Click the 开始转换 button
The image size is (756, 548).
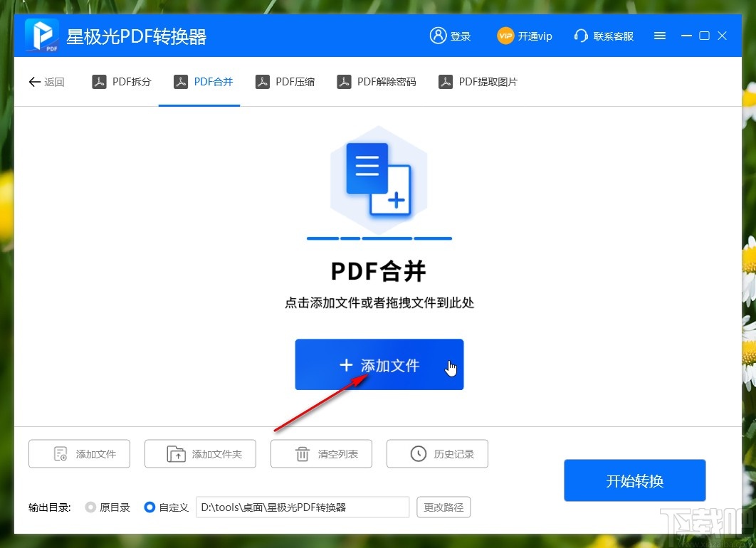(634, 480)
